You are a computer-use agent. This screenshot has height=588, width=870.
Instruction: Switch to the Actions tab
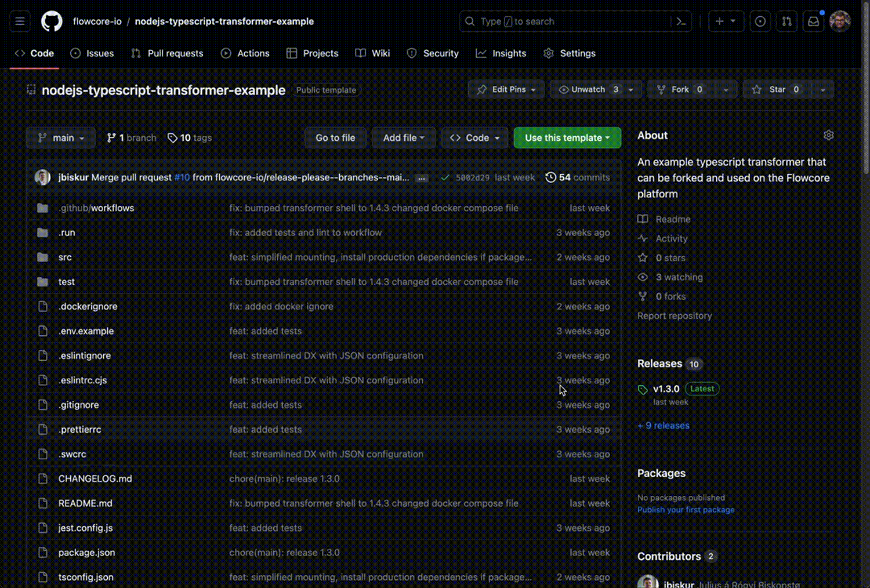245,53
